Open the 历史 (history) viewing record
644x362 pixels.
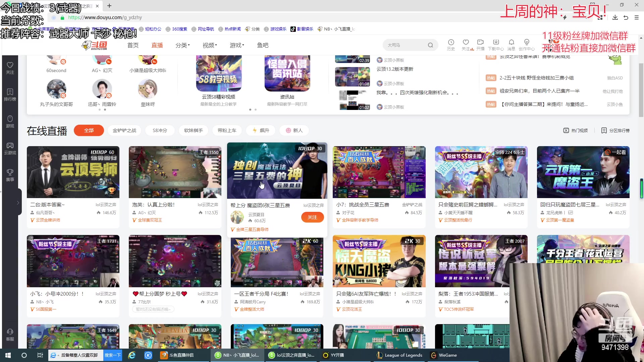pyautogui.click(x=451, y=45)
